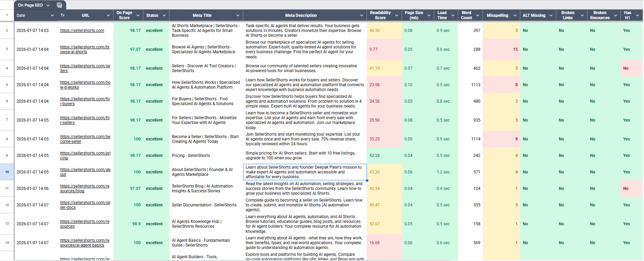644x261 pixels.
Task: Select the readability score cell 16.68
Action: 384,243
